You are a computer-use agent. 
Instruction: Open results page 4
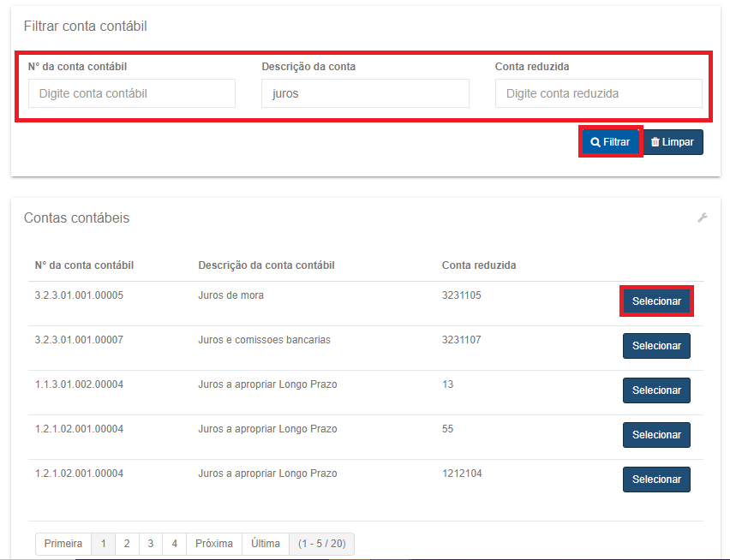click(x=175, y=544)
